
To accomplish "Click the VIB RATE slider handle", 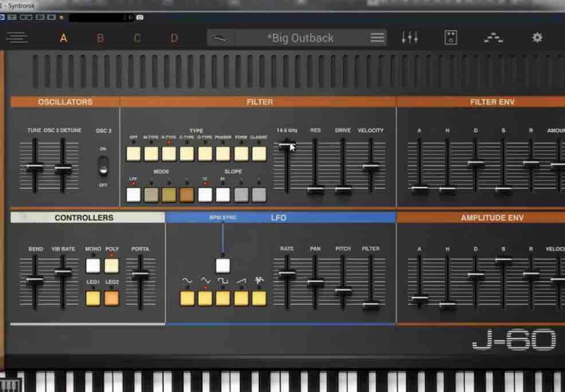I will (x=62, y=272).
